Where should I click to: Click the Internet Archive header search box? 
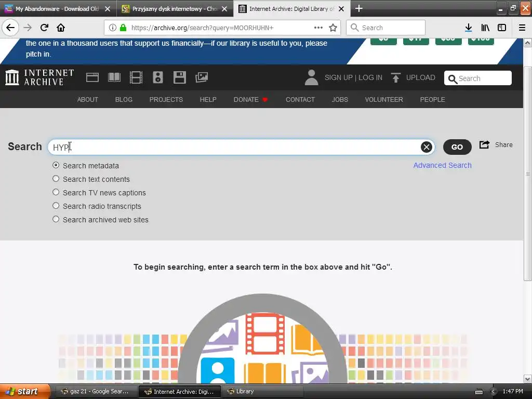[x=478, y=78]
